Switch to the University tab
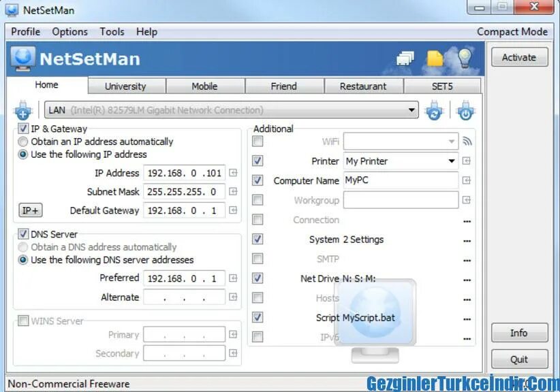Viewport: 560px width, 392px height. (x=125, y=86)
